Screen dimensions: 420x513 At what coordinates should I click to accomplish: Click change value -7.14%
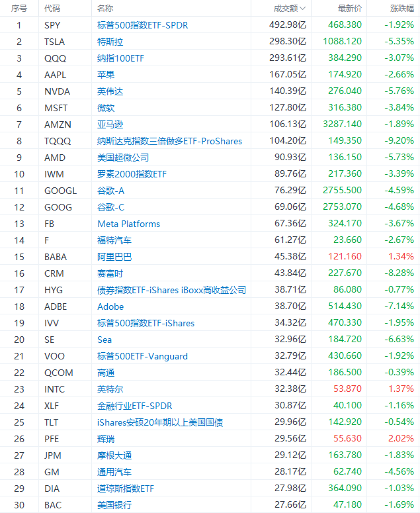pos(399,306)
